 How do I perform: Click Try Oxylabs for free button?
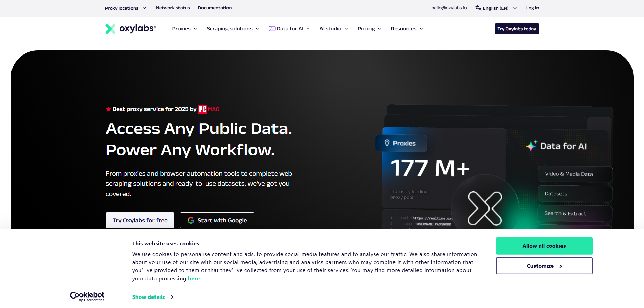tap(140, 220)
